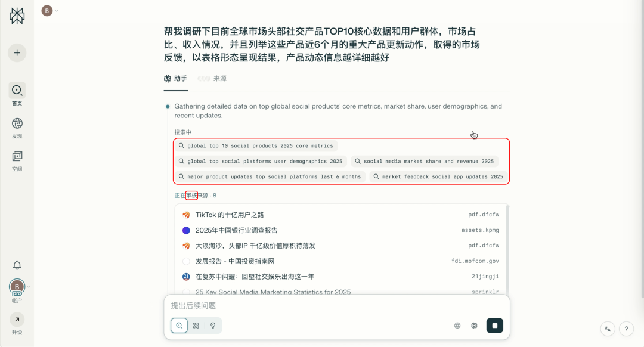Open the translate language button

pos(608,329)
